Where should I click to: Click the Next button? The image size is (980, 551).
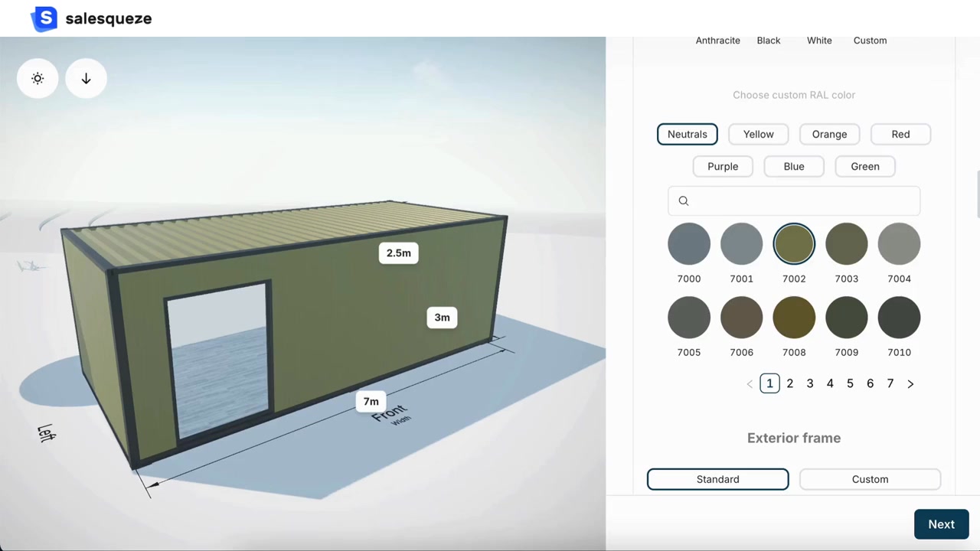[x=941, y=524]
